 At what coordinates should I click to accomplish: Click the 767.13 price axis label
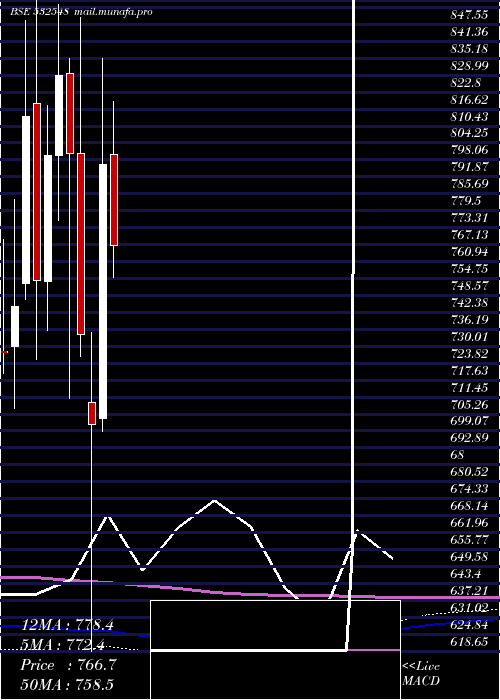click(x=469, y=235)
